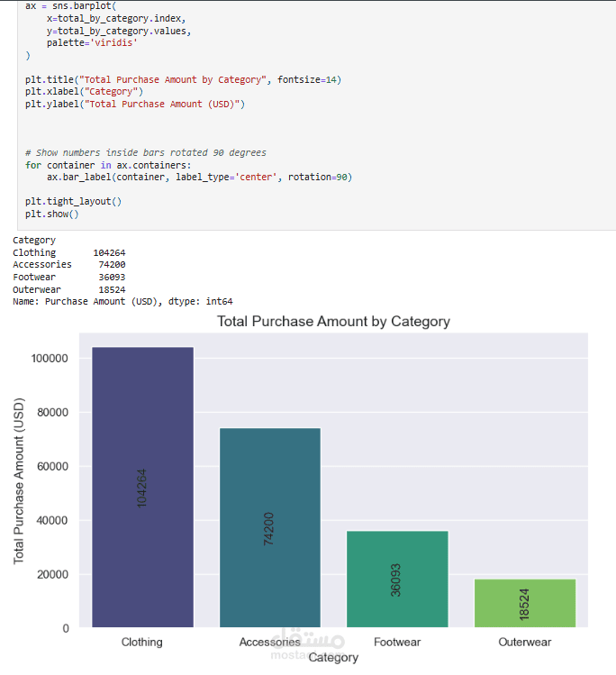The image size is (616, 675).
Task: Click the 100000 y-axis tick label
Action: 50,358
